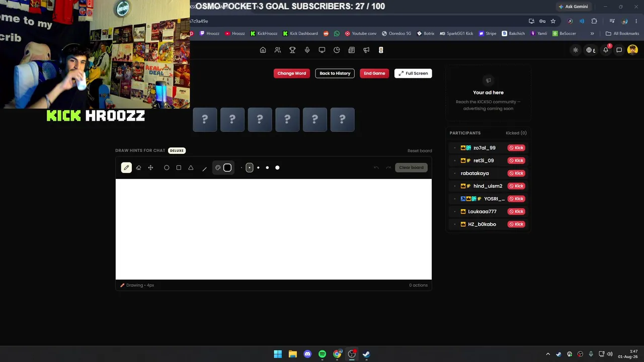The width and height of the screenshot is (644, 362).
Task: Pick the straight line tool
Action: [204, 168]
